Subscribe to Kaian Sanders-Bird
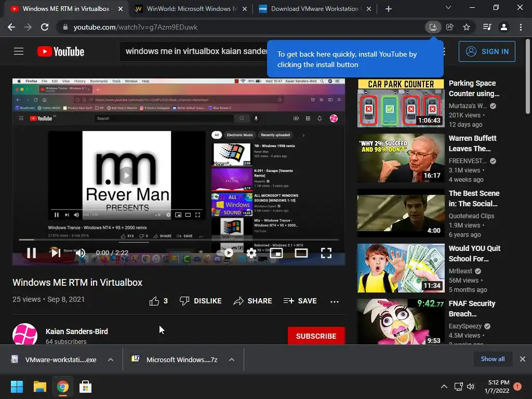 (x=316, y=336)
